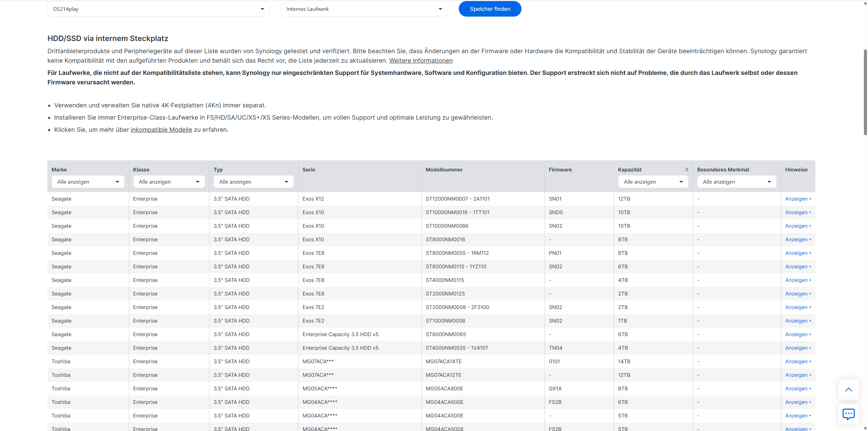
Task: Open the Internes Laufwerk category dropdown
Action: tap(364, 9)
